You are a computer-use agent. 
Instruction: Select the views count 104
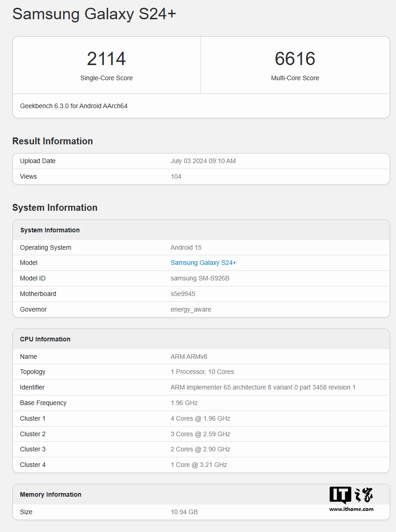pos(176,176)
